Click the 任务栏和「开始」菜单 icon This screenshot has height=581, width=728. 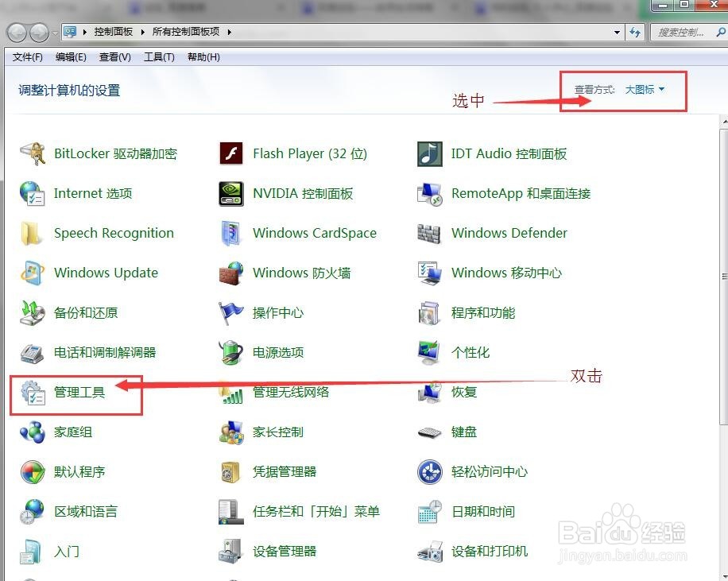pyautogui.click(x=231, y=513)
